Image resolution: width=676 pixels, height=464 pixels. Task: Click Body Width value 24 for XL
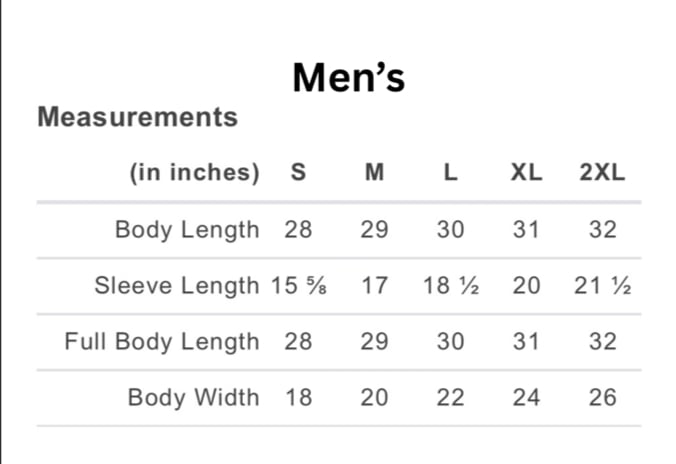click(526, 397)
